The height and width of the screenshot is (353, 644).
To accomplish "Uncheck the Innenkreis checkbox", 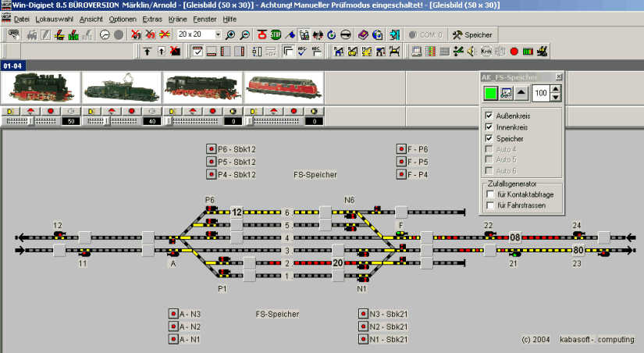I will tap(489, 127).
